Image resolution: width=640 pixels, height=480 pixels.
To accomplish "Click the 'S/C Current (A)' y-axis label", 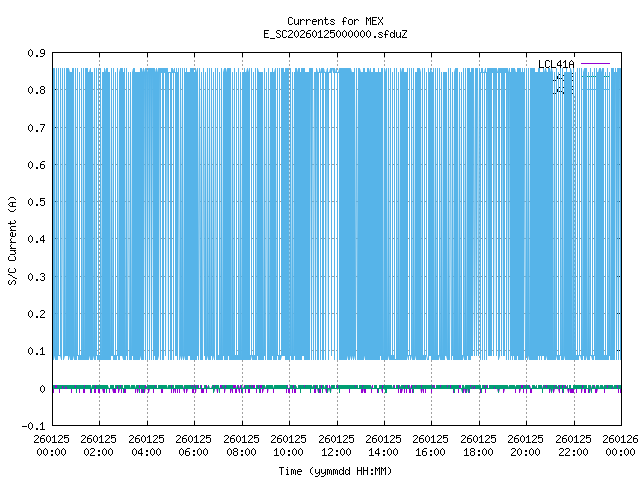I will [12, 240].
